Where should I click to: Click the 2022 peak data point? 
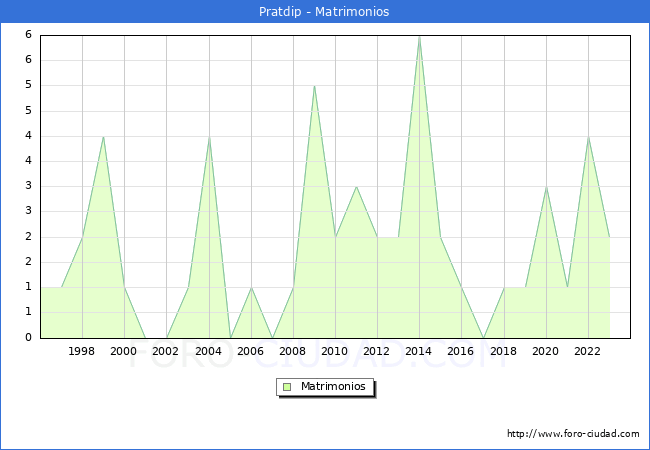point(588,136)
